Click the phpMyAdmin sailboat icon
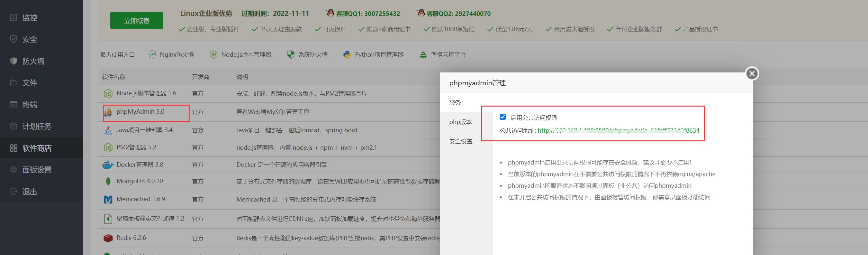This screenshot has width=868, height=255. tap(108, 112)
